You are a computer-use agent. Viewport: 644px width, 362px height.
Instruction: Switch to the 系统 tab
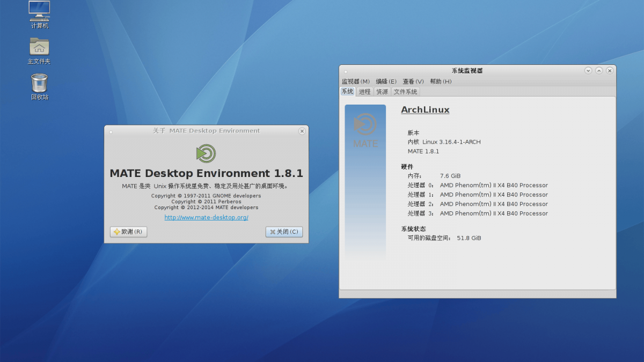pos(348,92)
